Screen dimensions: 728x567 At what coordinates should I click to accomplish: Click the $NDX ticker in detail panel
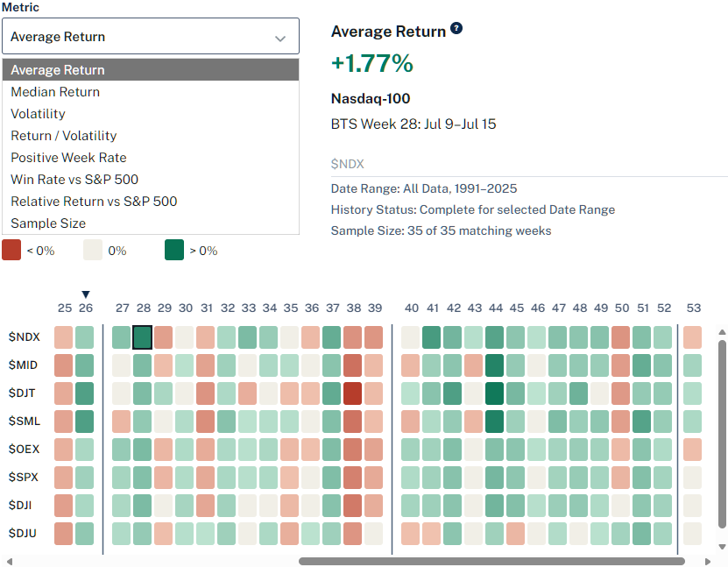coord(347,164)
